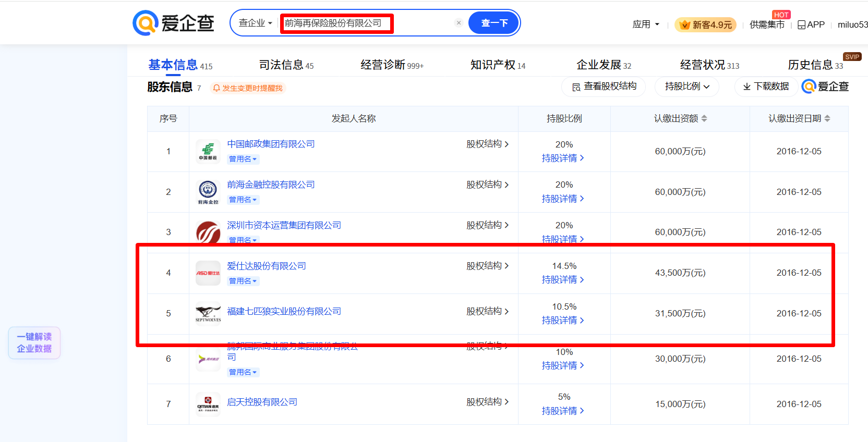Switch to the 经营状况 tab
The height and width of the screenshot is (442, 868).
click(709, 65)
